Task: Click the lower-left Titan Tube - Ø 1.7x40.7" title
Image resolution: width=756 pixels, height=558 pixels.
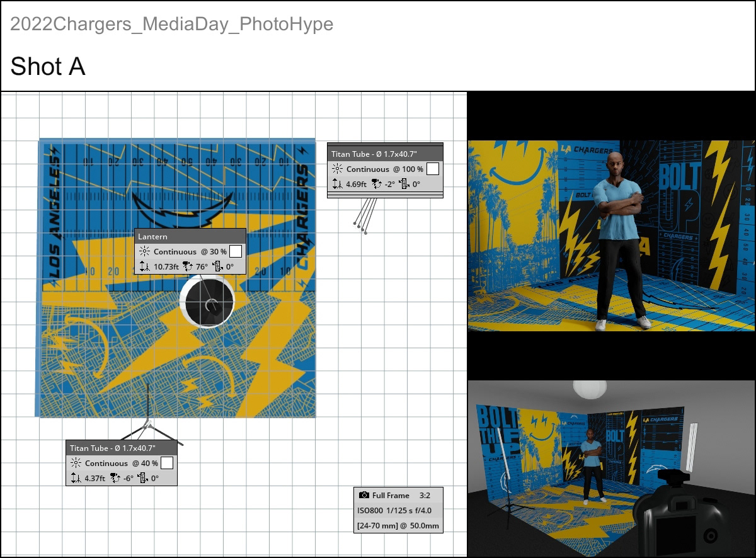Action: (x=113, y=448)
